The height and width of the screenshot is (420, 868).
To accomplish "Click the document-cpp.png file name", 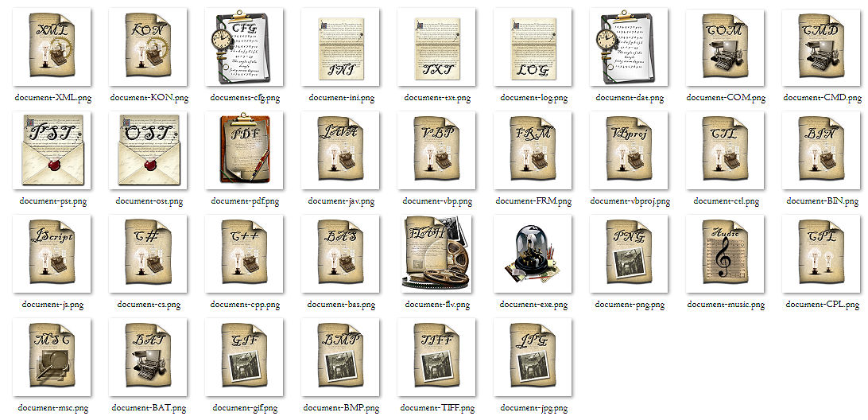I will [245, 305].
